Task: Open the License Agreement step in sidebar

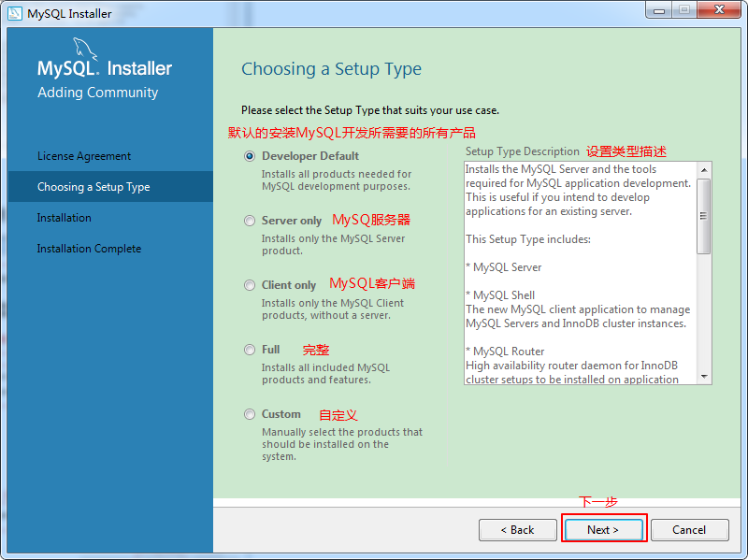Action: coord(84,156)
